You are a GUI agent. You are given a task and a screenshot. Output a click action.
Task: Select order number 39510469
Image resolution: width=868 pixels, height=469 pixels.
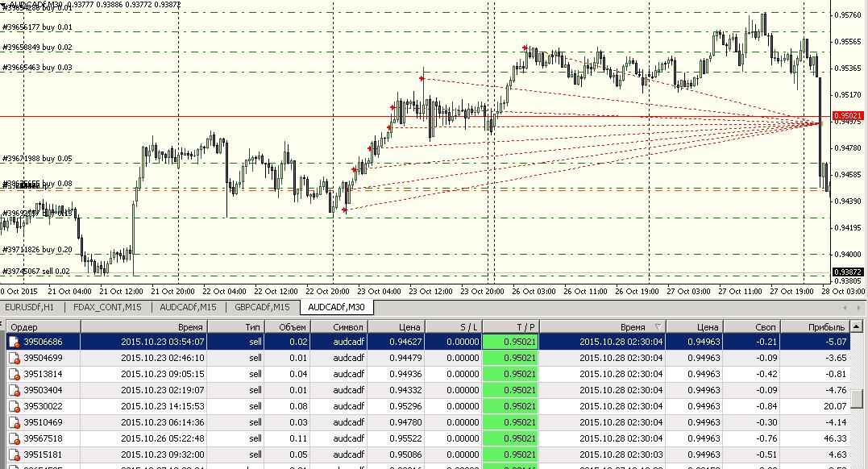click(44, 422)
